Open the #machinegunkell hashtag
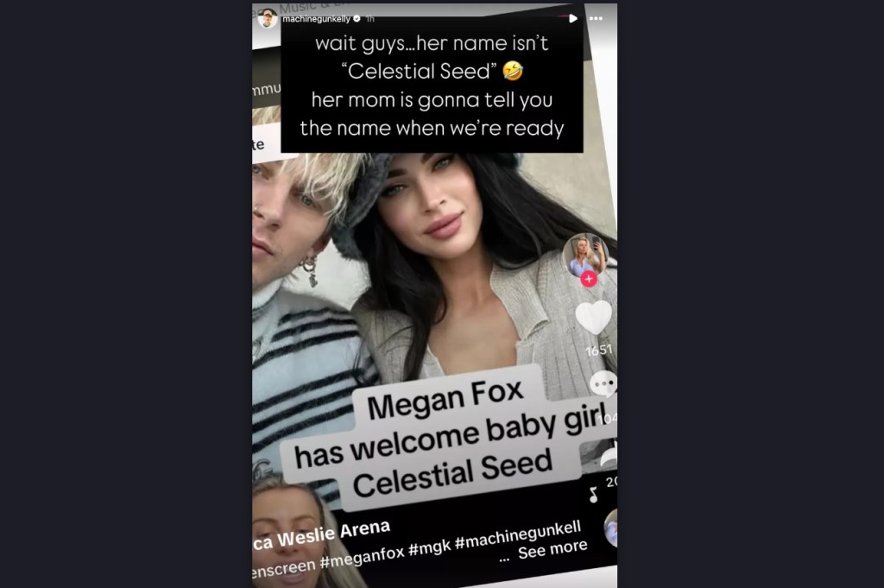884x588 pixels. [x=518, y=534]
